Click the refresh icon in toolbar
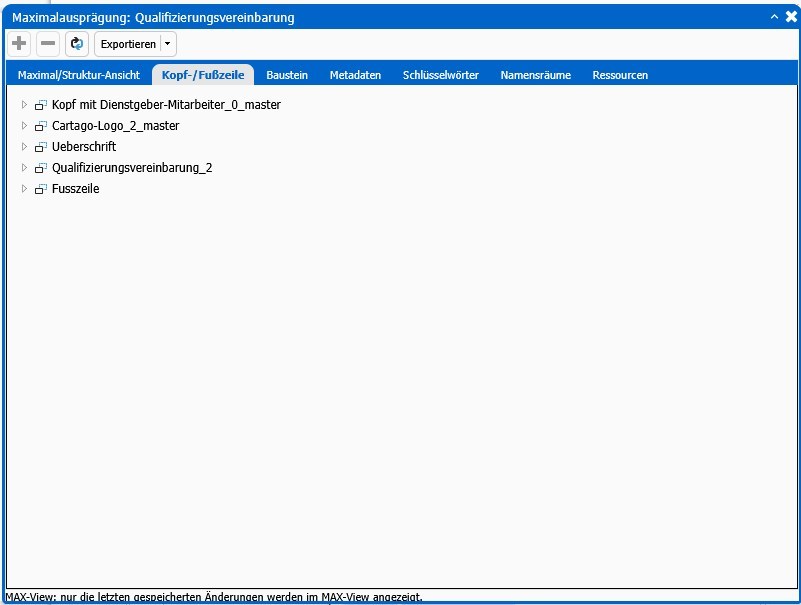The width and height of the screenshot is (801, 605). click(77, 44)
